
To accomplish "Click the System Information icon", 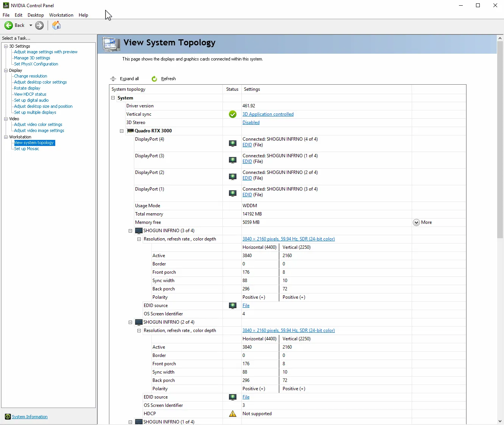I will tap(8, 417).
